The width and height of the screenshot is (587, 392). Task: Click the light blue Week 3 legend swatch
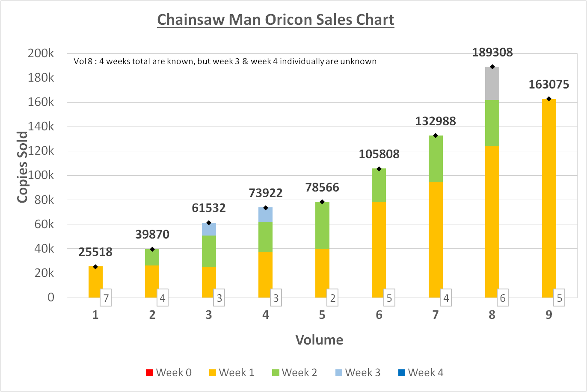(338, 373)
